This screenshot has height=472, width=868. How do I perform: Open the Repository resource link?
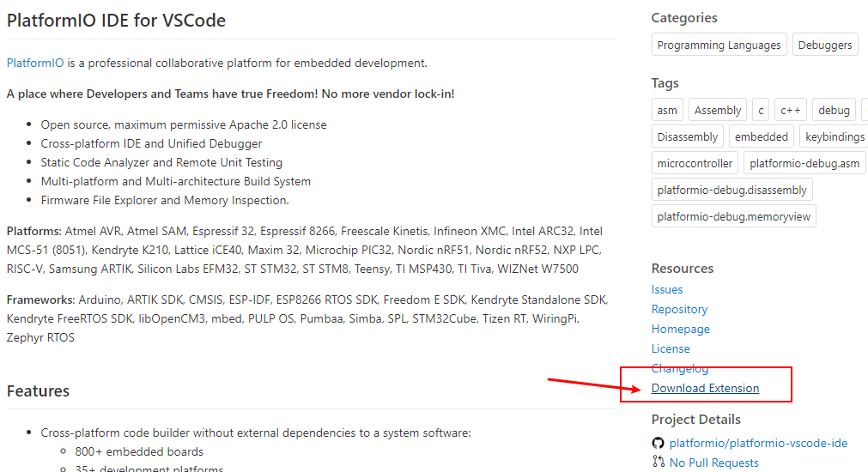[679, 309]
